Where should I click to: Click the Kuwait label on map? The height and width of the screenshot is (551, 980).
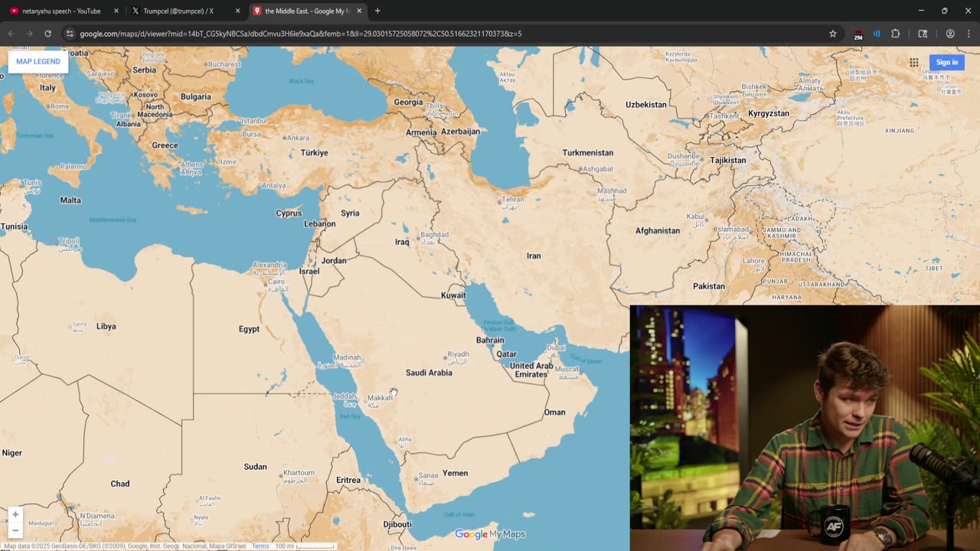(x=453, y=295)
